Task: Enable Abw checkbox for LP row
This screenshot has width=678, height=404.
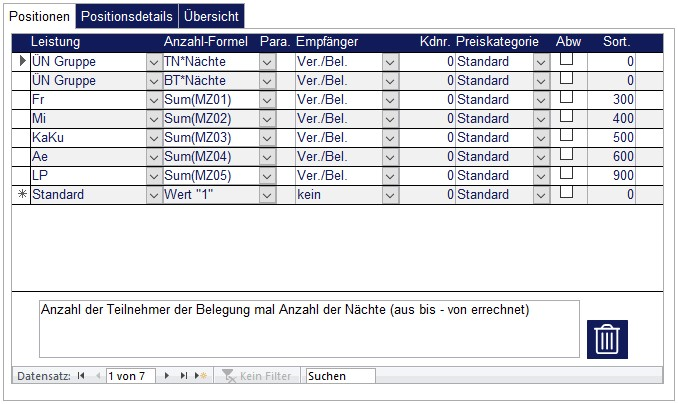Action: click(x=566, y=174)
